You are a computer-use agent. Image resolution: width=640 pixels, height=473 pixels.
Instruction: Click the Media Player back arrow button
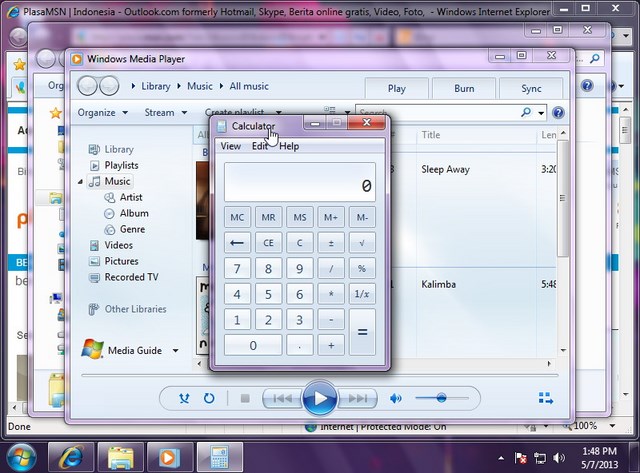point(87,86)
